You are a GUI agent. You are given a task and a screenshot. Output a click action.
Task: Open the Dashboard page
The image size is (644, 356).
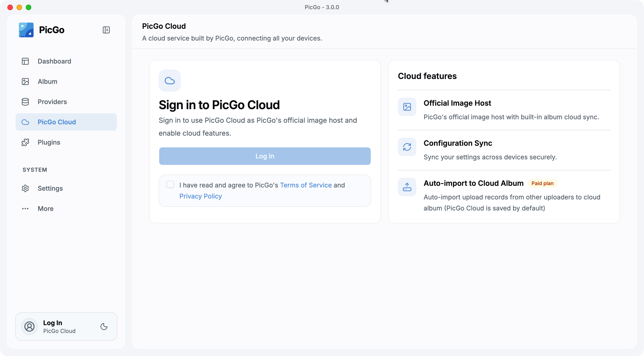pyautogui.click(x=66, y=61)
